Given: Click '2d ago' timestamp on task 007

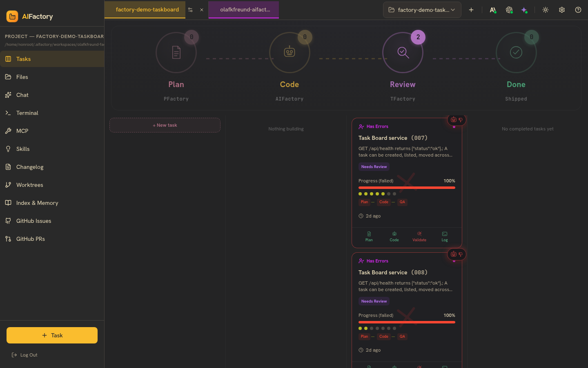Looking at the screenshot, I should [373, 216].
